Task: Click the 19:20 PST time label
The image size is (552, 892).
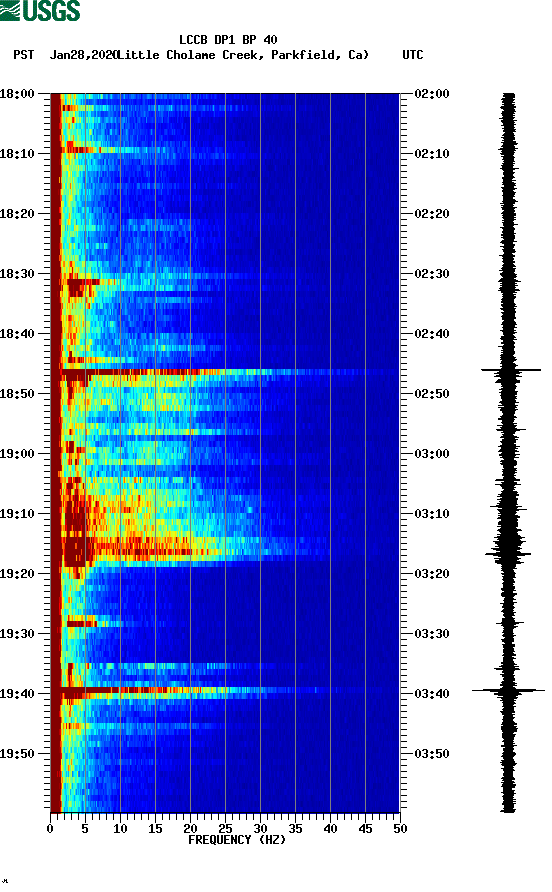Action: pyautogui.click(x=17, y=573)
